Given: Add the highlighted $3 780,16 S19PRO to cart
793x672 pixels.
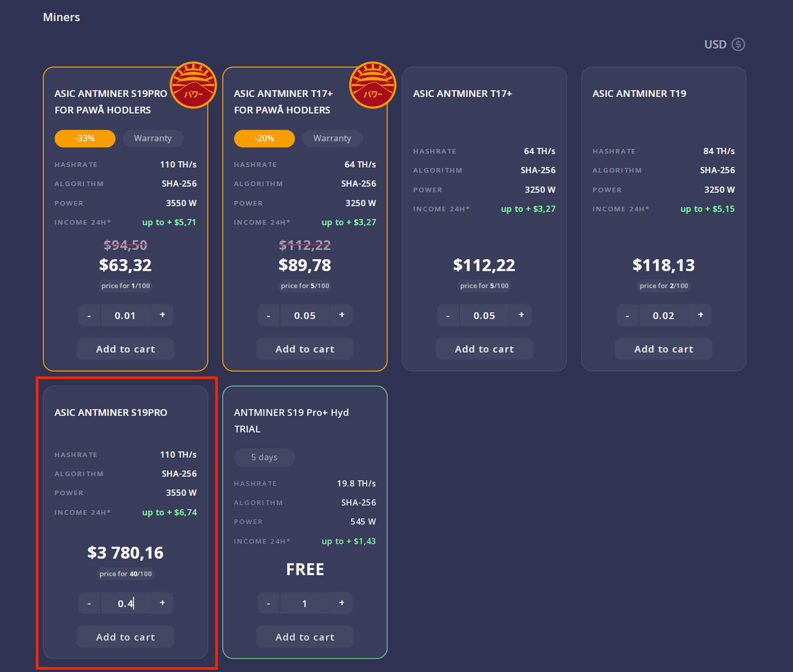Looking at the screenshot, I should [125, 637].
